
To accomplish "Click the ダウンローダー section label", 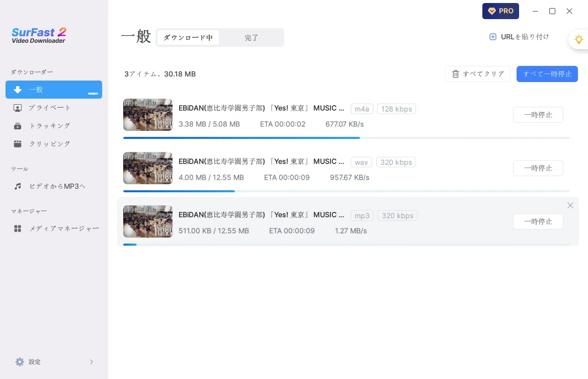I will (32, 72).
